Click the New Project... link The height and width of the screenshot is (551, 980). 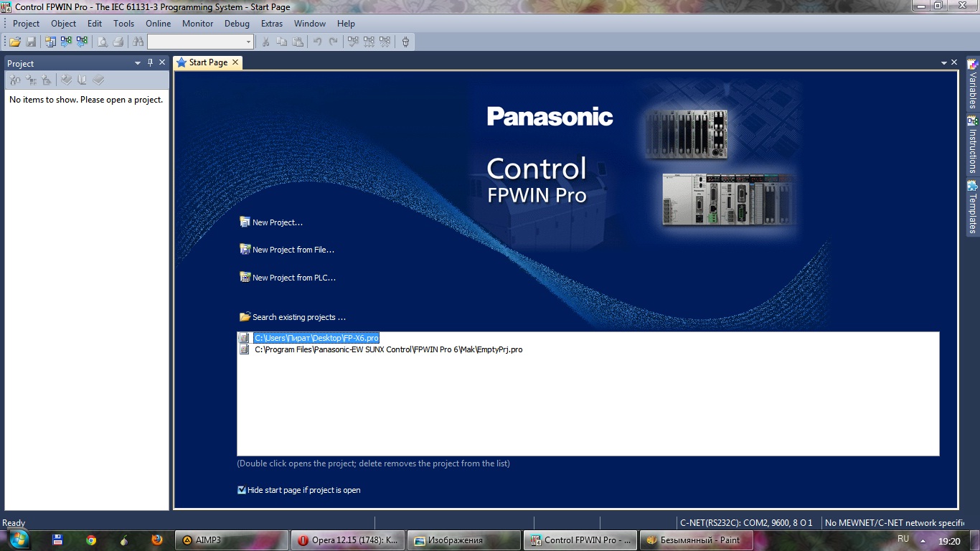tap(271, 222)
